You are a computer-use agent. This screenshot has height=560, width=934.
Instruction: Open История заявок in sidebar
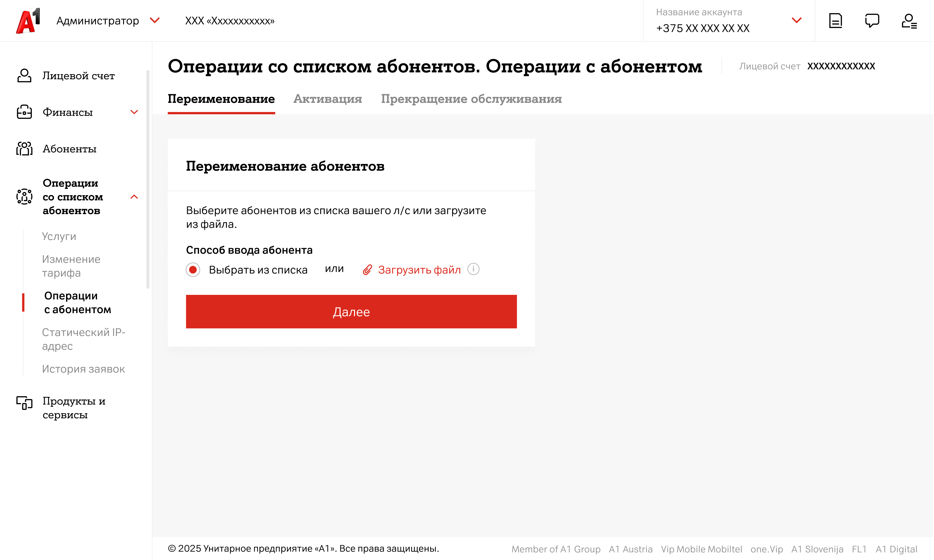click(x=83, y=369)
